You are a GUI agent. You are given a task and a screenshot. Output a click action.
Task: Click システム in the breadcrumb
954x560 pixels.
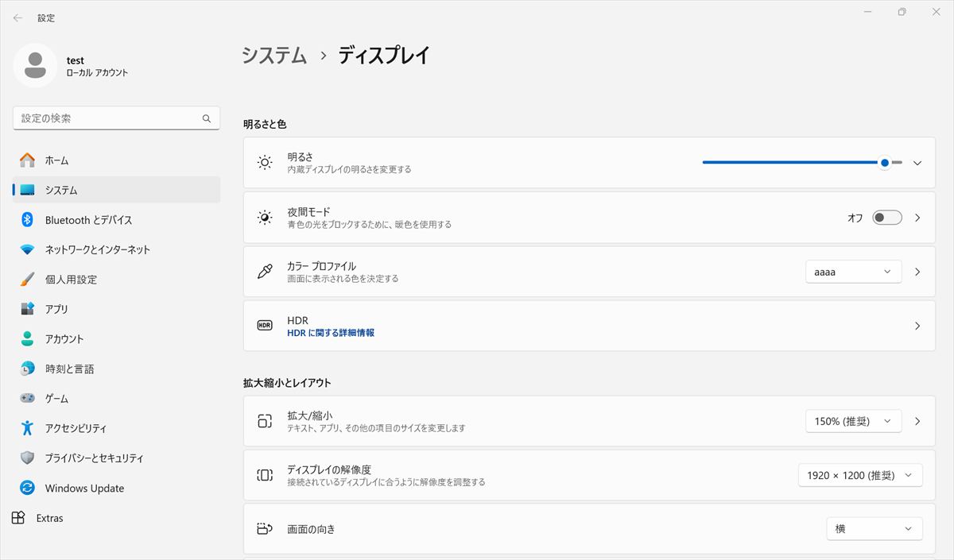point(274,55)
